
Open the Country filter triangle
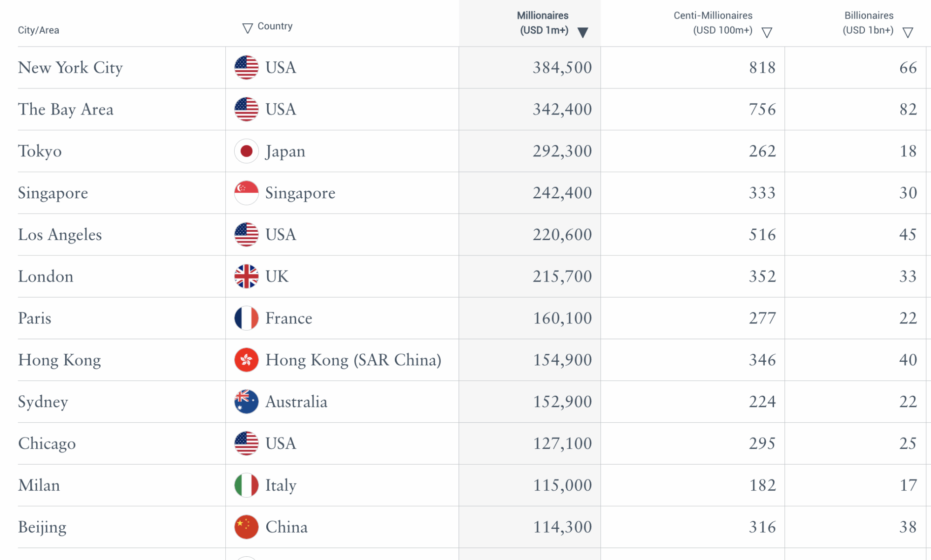[248, 28]
